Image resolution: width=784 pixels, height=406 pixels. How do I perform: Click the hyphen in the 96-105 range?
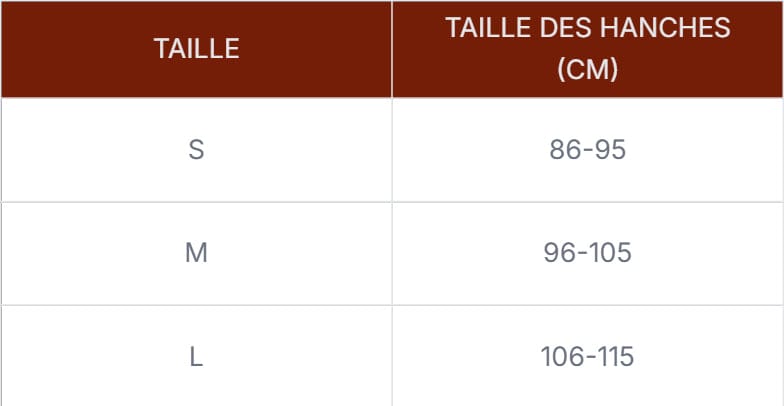[582, 254]
